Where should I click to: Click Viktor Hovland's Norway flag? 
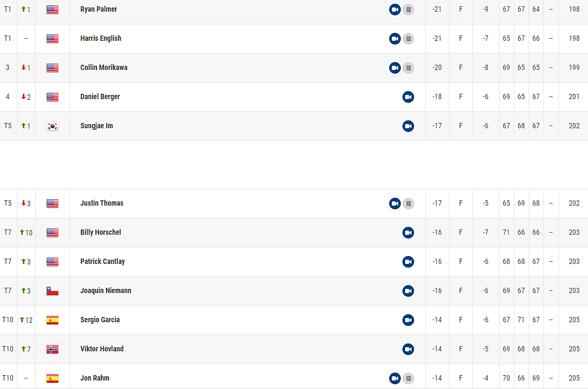[x=52, y=349]
